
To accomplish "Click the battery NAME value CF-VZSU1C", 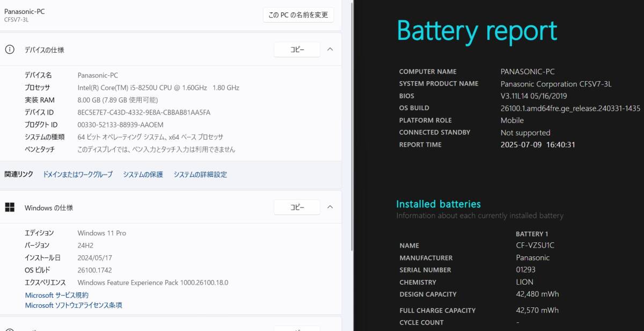I will coord(535,246).
